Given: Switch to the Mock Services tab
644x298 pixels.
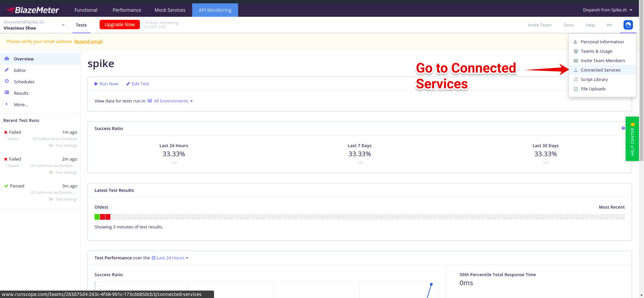Looking at the screenshot, I should coord(170,10).
